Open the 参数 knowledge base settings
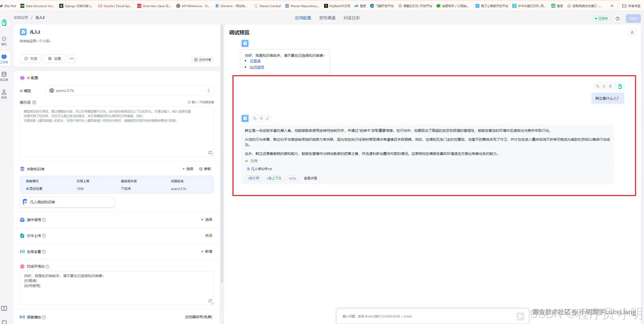Viewport: 644px width, 324px height. (x=205, y=169)
